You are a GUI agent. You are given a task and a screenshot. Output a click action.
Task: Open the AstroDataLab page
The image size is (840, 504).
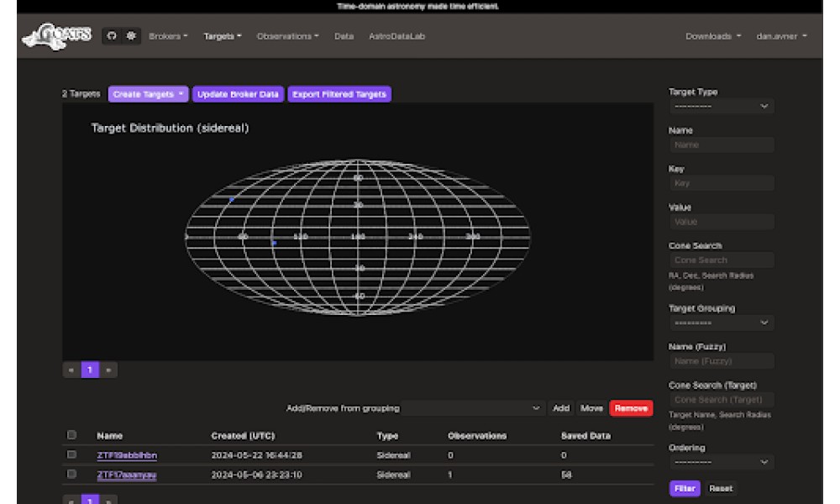pos(396,36)
